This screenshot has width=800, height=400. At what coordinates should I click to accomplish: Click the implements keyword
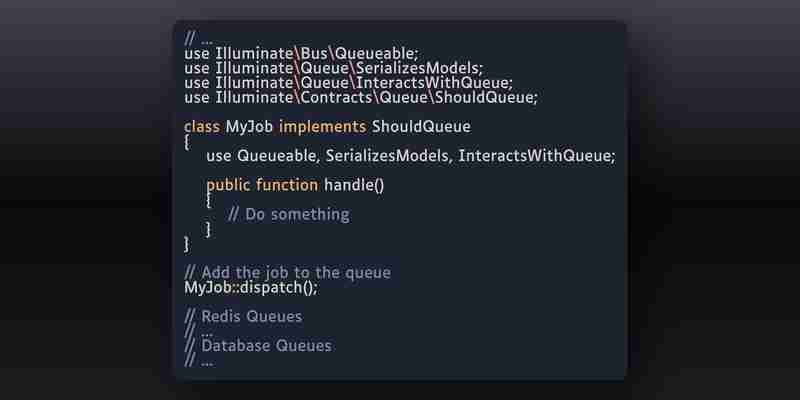point(322,126)
